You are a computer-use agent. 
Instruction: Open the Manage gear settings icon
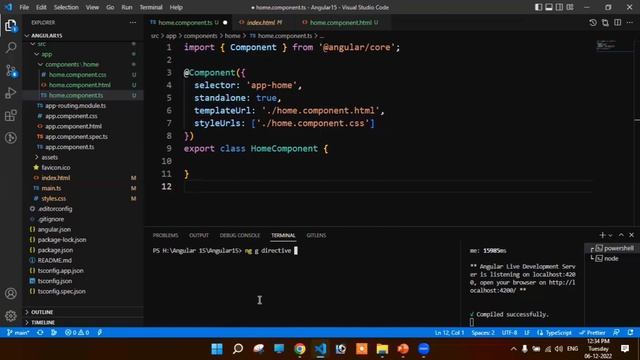coord(11,316)
